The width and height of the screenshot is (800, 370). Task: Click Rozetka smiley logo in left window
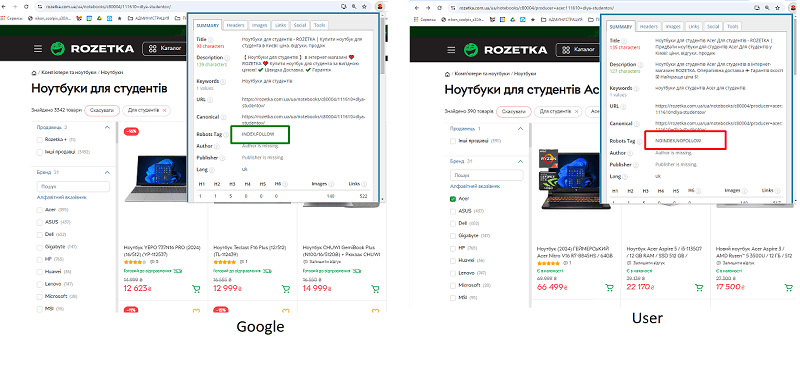pos(58,49)
